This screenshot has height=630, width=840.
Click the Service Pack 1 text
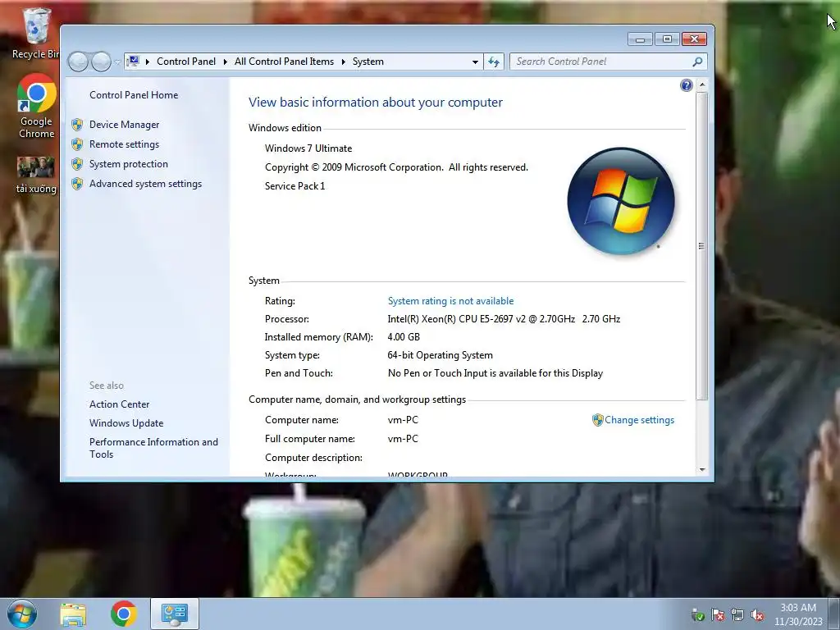294,186
